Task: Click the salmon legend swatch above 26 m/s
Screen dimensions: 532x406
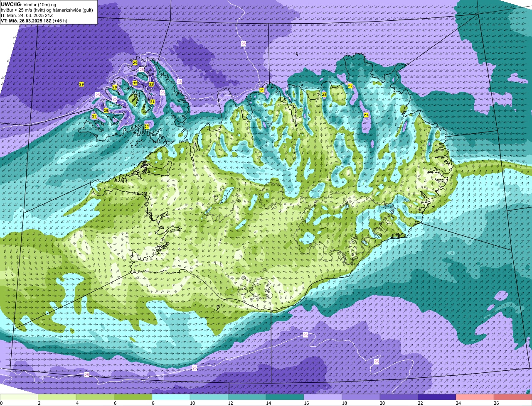Action: click(513, 397)
